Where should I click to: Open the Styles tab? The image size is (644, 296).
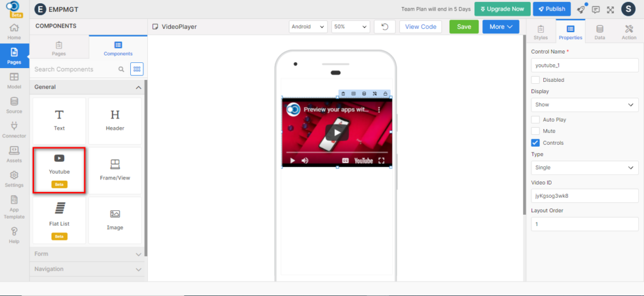pos(540,32)
